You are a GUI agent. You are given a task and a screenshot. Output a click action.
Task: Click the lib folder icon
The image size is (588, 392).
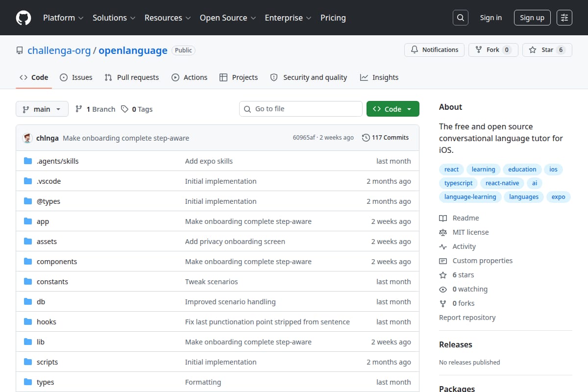(28, 342)
